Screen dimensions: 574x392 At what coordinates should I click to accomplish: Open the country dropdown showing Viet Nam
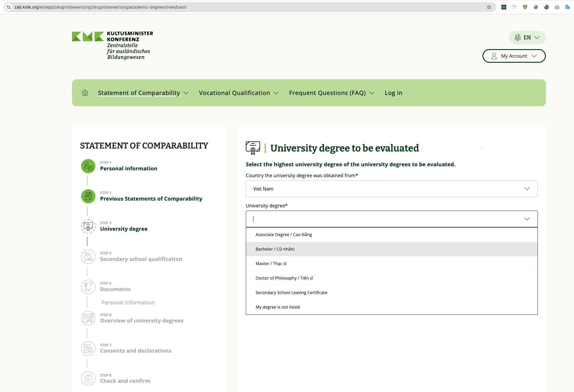click(x=392, y=189)
